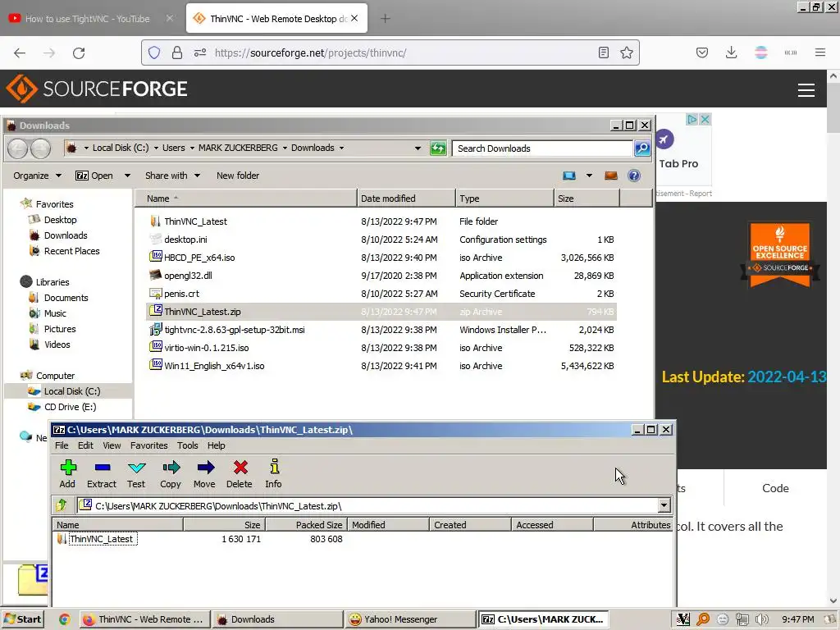Click the Chrome icon in the taskbar
840x630 pixels.
(64, 619)
